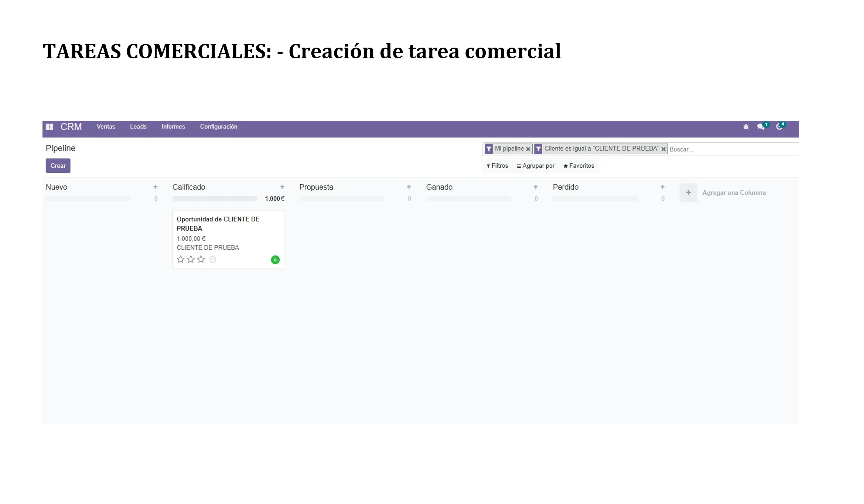Image resolution: width=864 pixels, height=504 pixels.
Task: Set second priority star on opportunity card
Action: [191, 259]
